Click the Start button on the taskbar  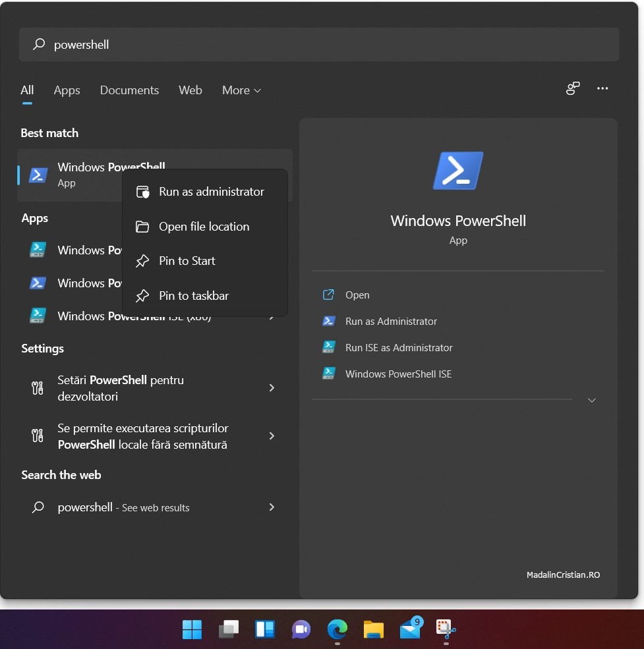192,630
